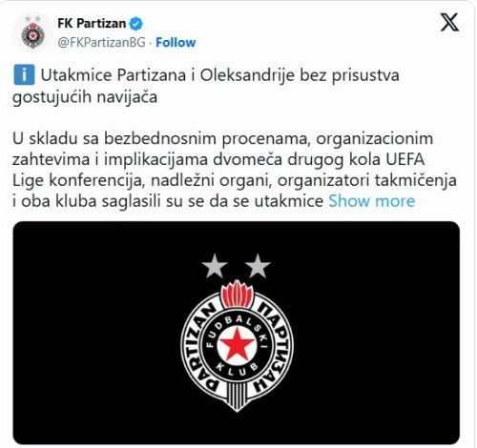Expand the tweet with "Show more"
This screenshot has height=448, width=477.
(x=372, y=201)
